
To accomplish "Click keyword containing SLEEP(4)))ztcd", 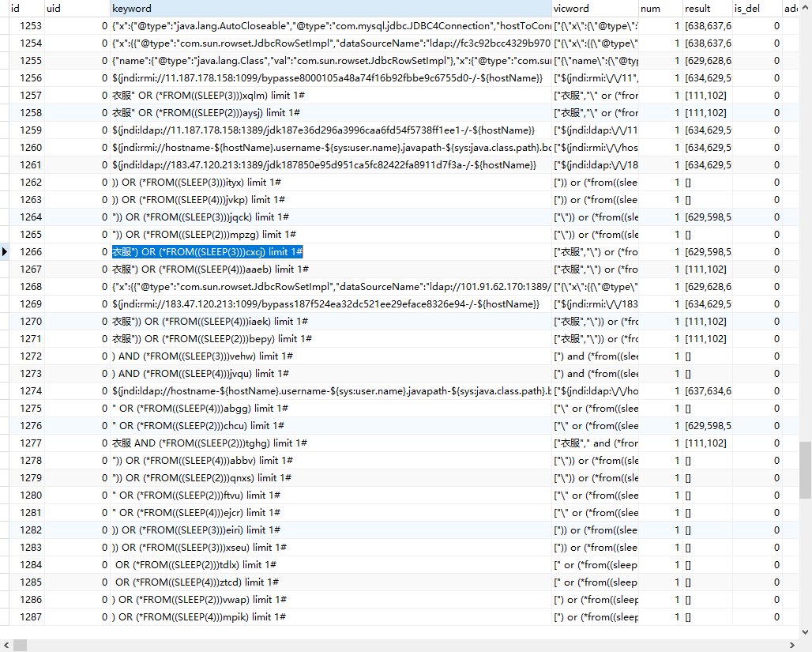I will click(x=331, y=582).
